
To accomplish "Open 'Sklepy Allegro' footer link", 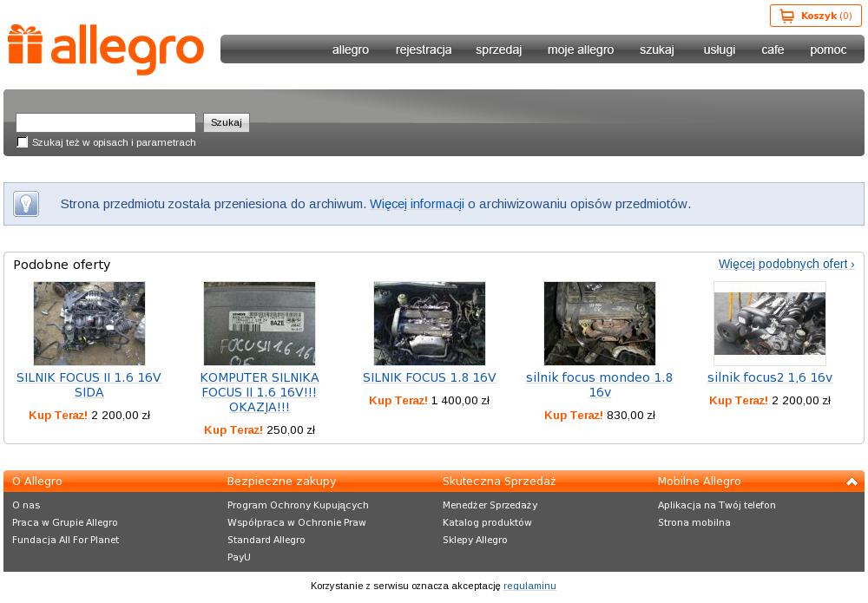I will [x=475, y=540].
